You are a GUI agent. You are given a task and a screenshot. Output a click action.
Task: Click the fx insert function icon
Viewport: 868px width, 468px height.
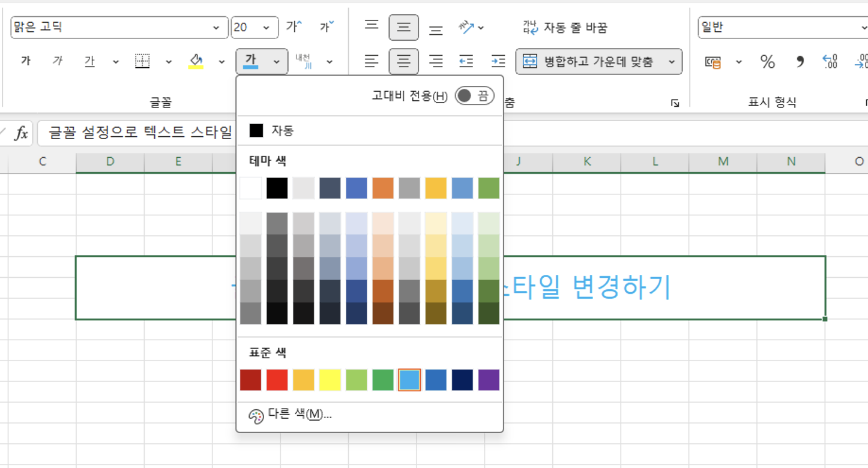(x=21, y=133)
